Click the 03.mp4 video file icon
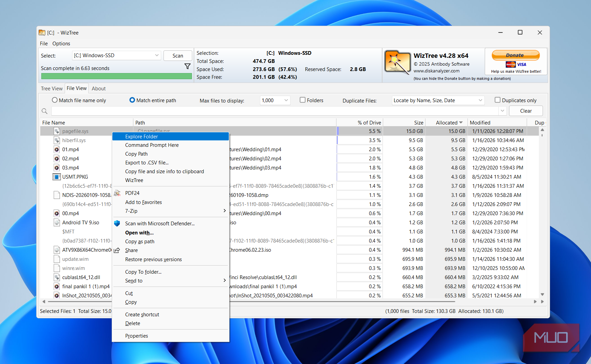Viewport: 591px width, 364px height. (x=57, y=167)
